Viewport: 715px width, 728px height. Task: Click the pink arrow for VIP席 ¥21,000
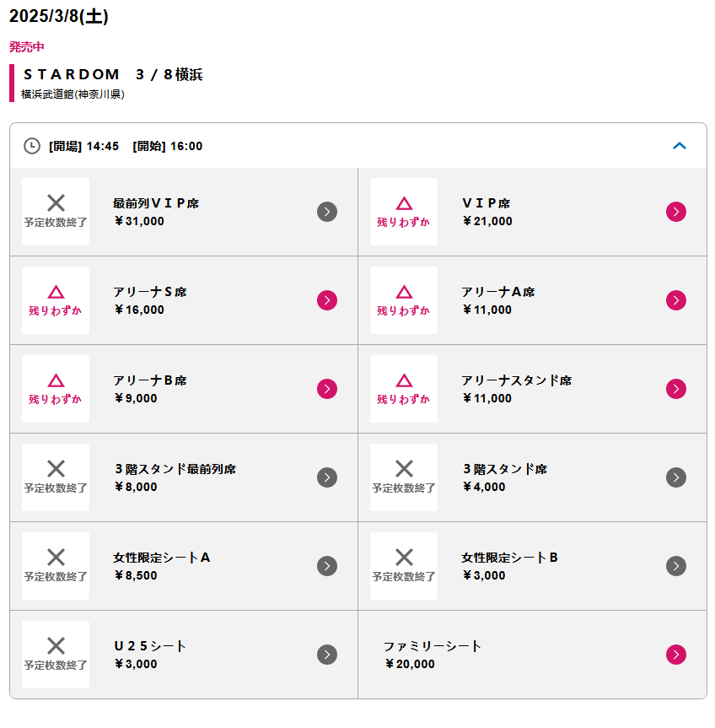675,212
